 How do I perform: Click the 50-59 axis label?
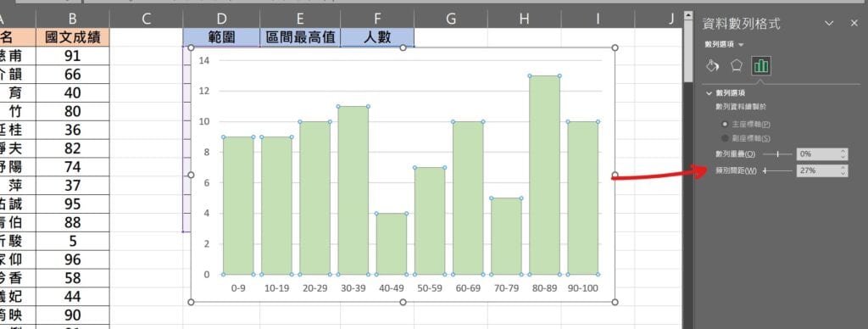[x=430, y=288]
